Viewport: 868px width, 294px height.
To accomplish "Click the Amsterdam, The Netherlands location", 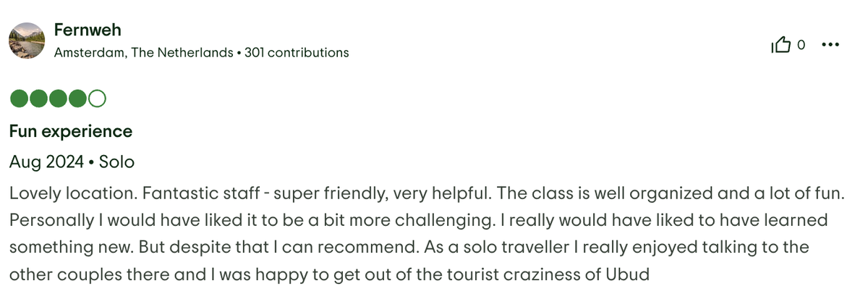I will [x=144, y=53].
